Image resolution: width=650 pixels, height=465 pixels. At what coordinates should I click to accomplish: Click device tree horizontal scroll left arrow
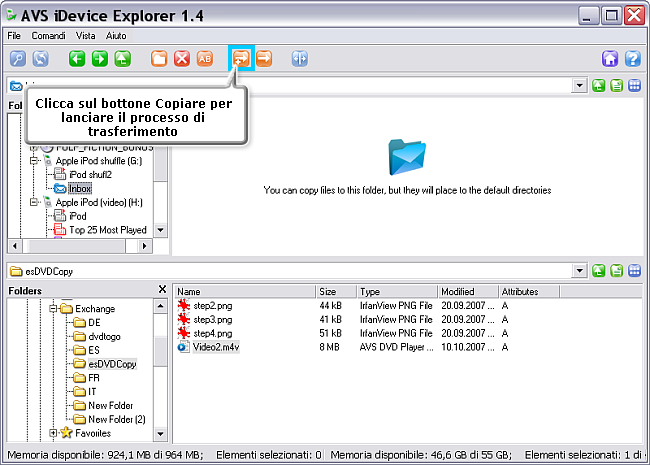point(15,246)
